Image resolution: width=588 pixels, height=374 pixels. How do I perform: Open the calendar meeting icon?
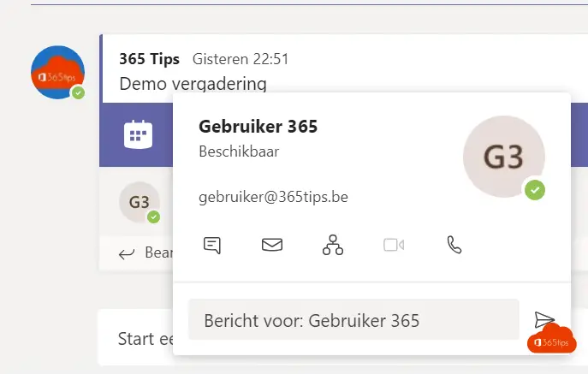point(138,134)
